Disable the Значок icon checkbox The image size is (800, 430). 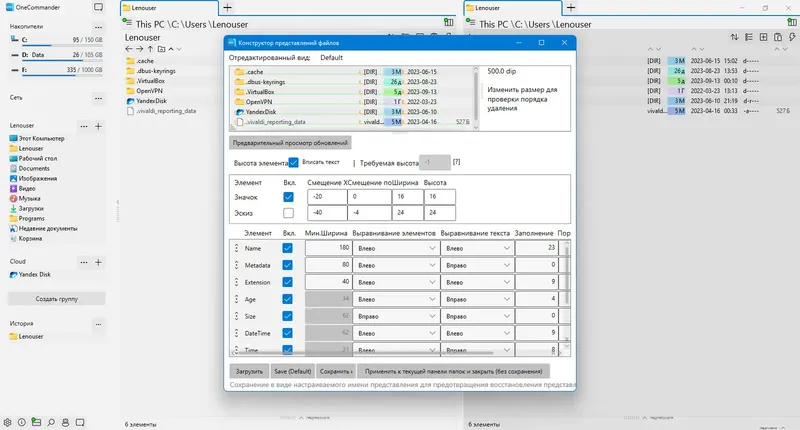tap(288, 197)
